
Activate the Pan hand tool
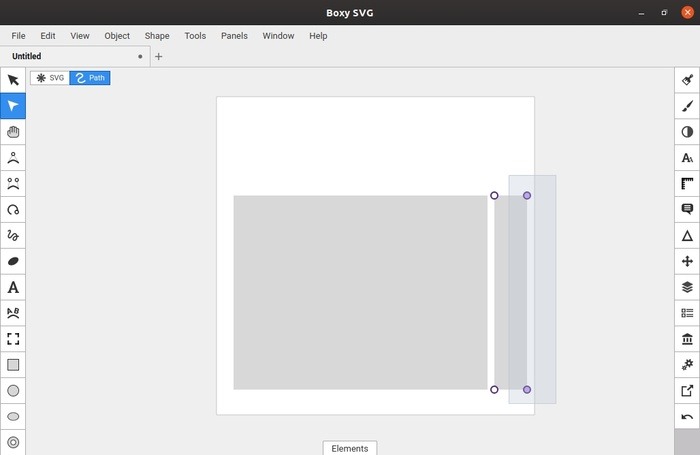(x=13, y=132)
